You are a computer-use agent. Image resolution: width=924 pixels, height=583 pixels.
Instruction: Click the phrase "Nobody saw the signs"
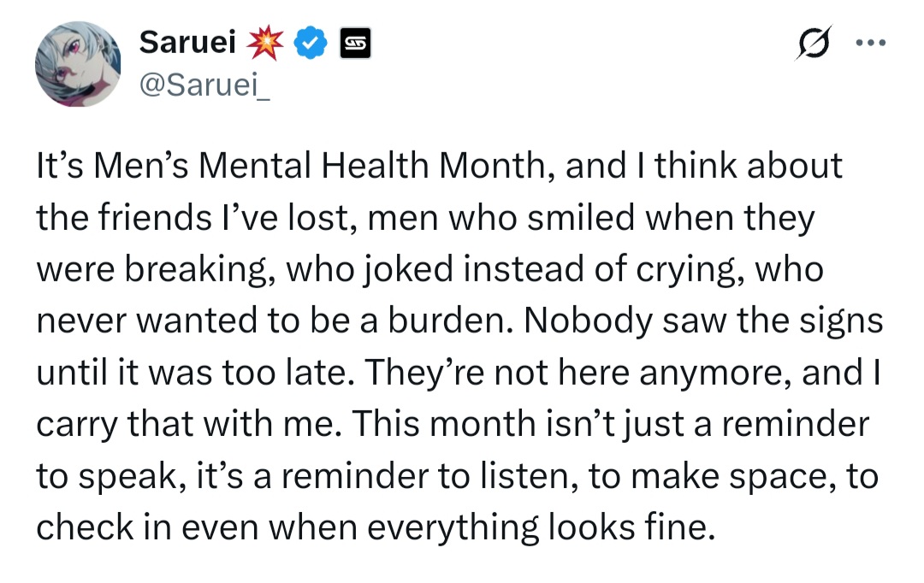(x=703, y=321)
